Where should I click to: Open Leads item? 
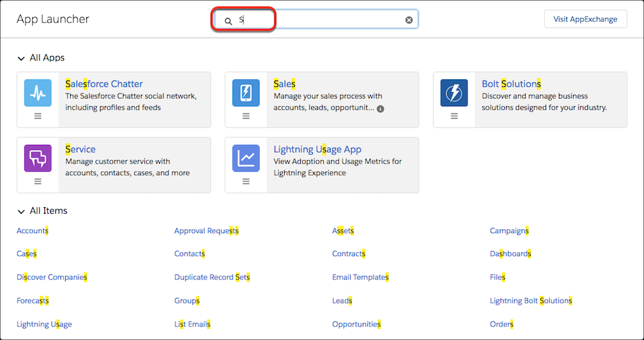point(342,301)
